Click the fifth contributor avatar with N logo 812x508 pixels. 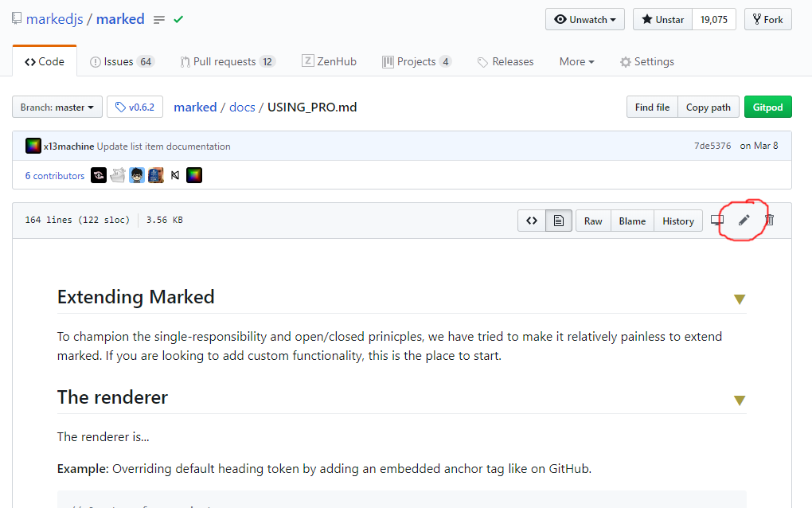(x=175, y=175)
